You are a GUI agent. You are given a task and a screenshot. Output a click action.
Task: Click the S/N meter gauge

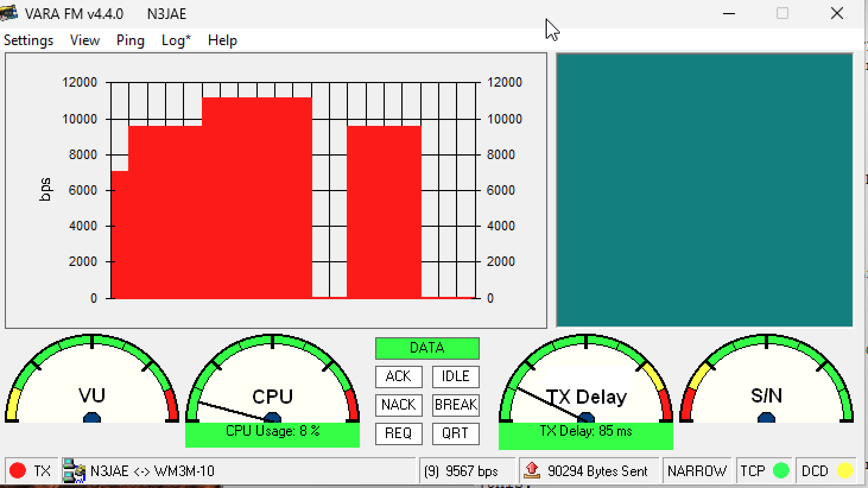coord(766,380)
